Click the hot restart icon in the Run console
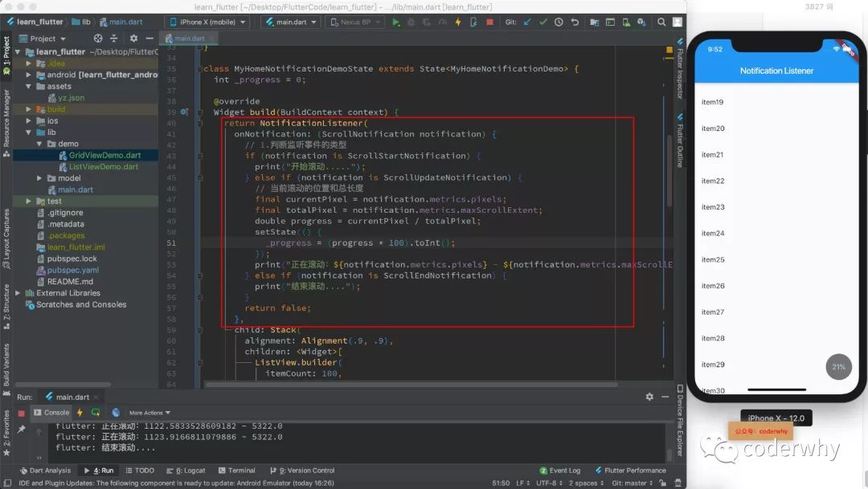The image size is (868, 489). (96, 412)
